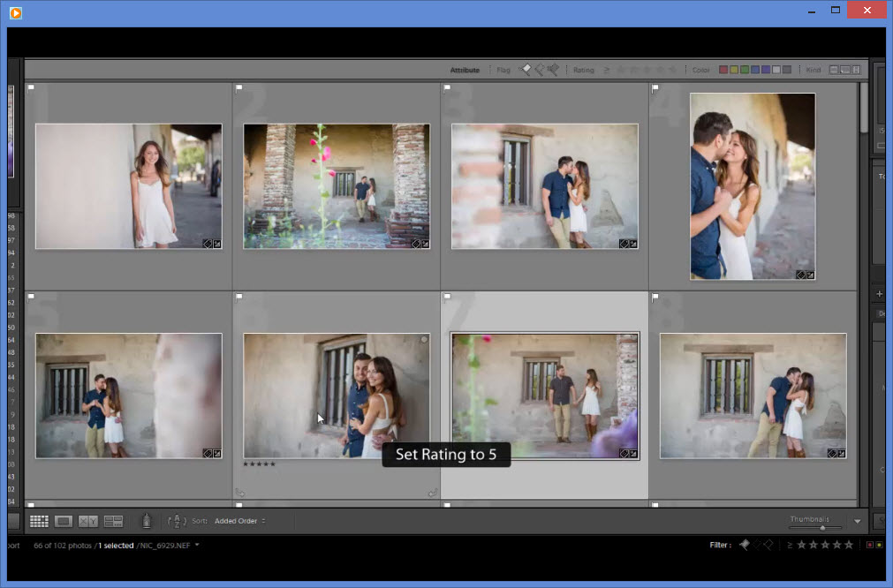Open the NIC_6929.NEF filename dropdown
893x588 pixels.
(197, 545)
